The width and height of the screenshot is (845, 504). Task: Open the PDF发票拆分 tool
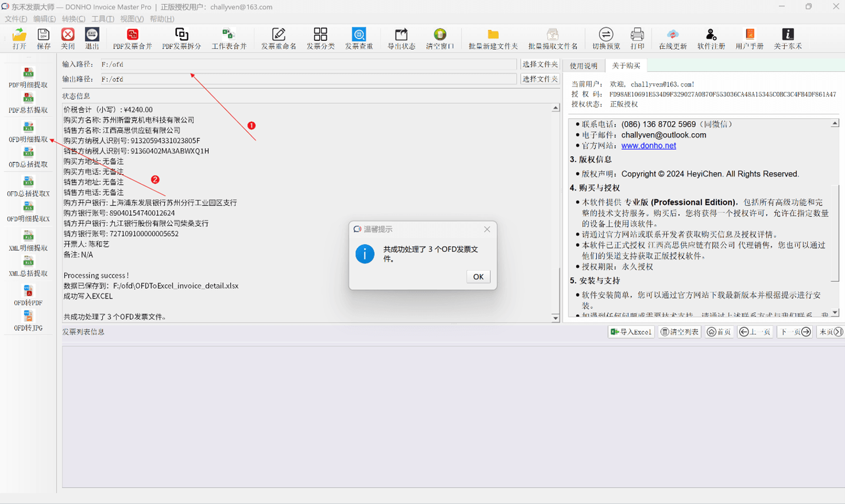point(181,38)
